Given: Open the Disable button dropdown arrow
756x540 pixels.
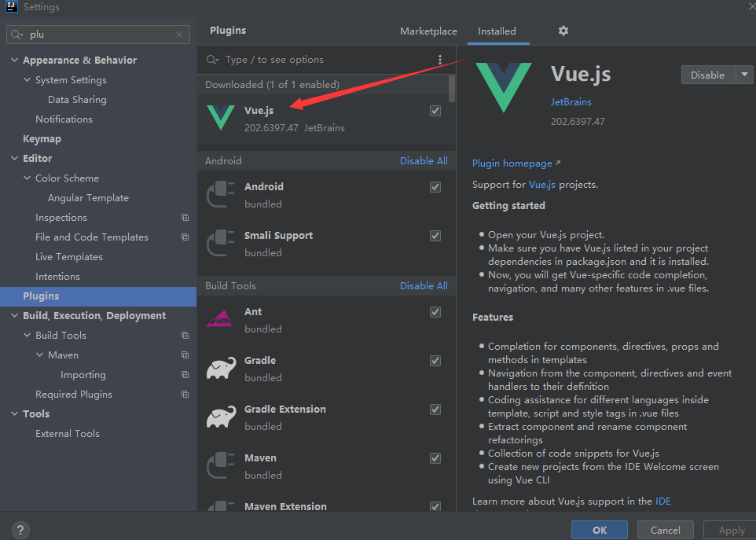Looking at the screenshot, I should (x=744, y=75).
